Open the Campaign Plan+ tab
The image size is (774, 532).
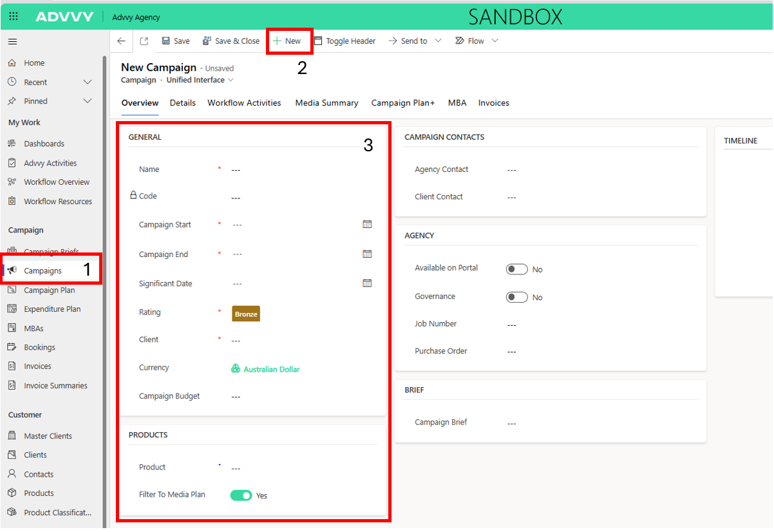point(403,102)
